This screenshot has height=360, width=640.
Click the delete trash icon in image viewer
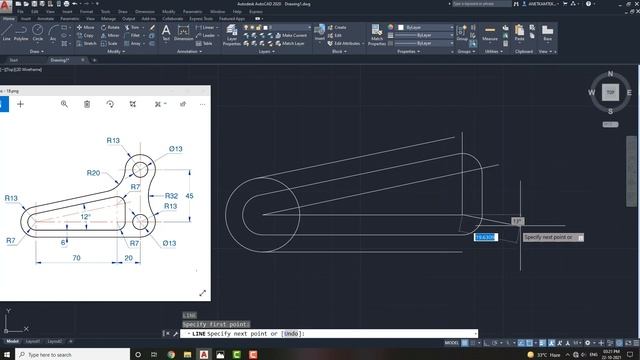click(x=87, y=104)
